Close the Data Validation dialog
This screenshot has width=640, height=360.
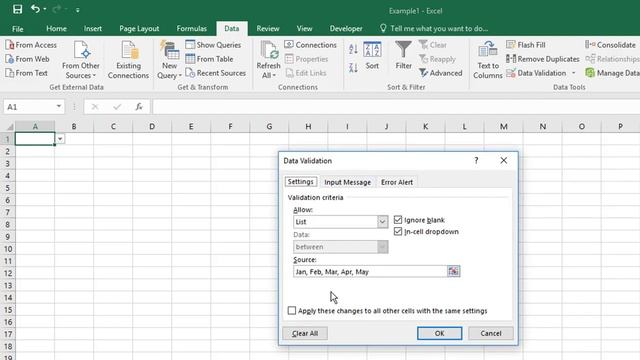504,160
